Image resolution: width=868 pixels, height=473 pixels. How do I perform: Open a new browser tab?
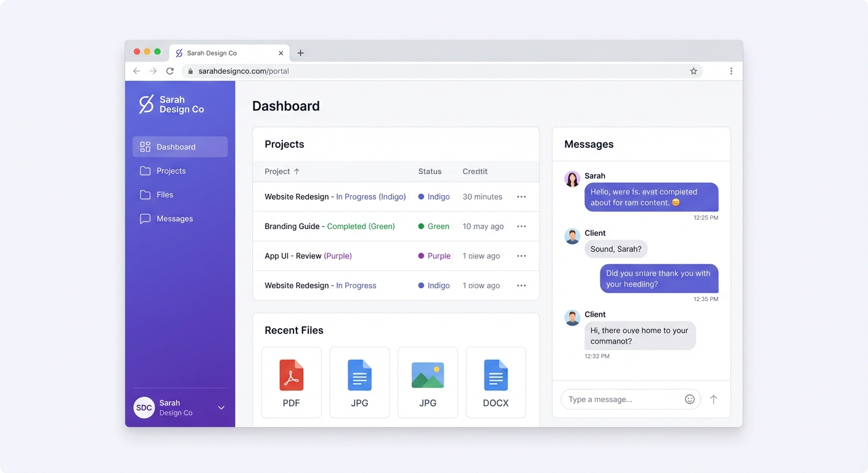click(300, 53)
